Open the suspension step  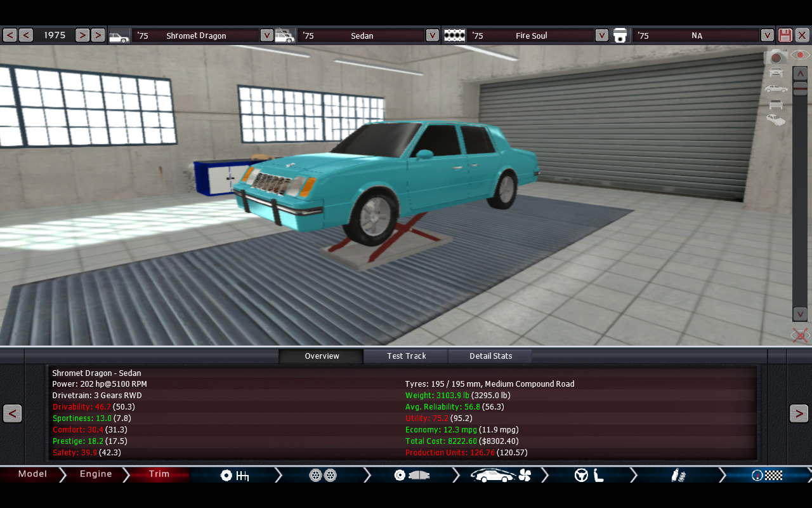pos(678,475)
